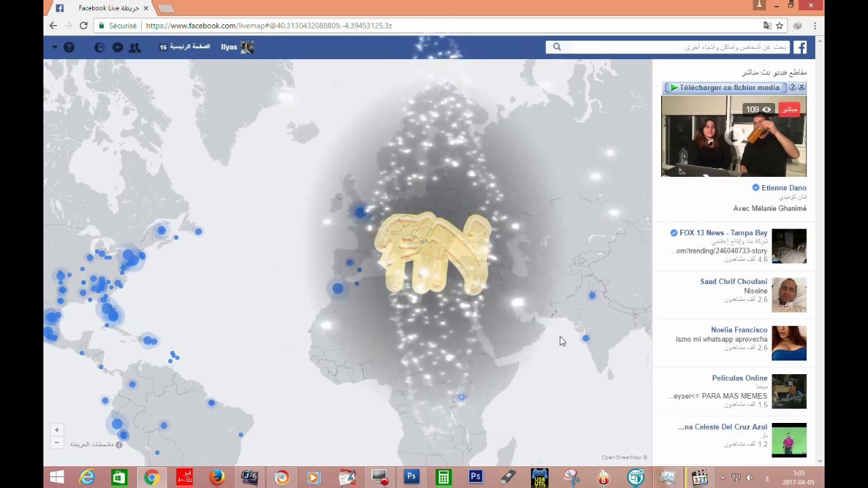
Task: Open Saad Chrif Choufani video thumbnail
Action: tap(789, 295)
